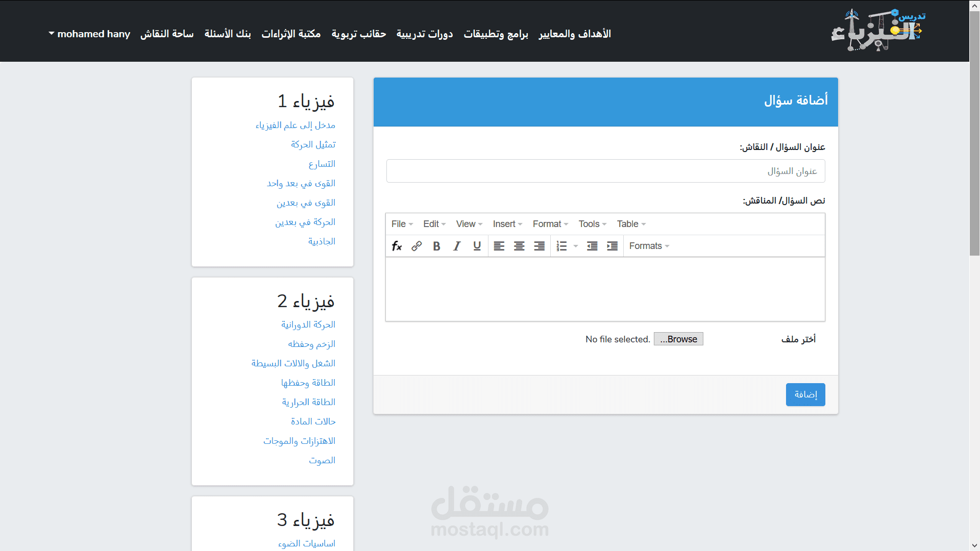Open the Table menu in editor
The width and height of the screenshot is (980, 551).
click(x=631, y=224)
